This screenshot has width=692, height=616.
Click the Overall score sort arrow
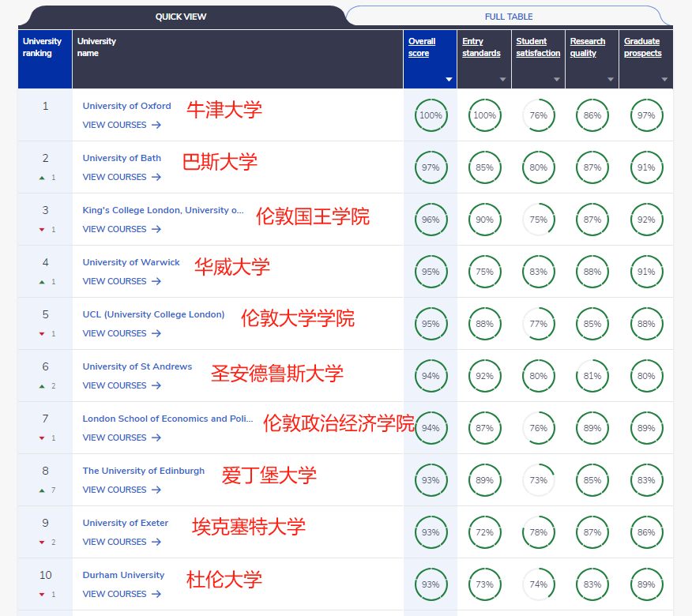coord(449,80)
